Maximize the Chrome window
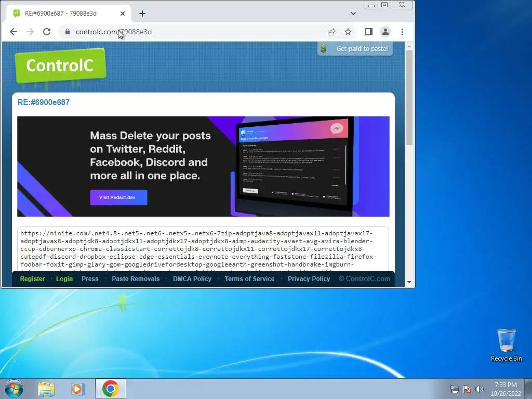Screen dimensions: 532x399 tap(384, 5)
